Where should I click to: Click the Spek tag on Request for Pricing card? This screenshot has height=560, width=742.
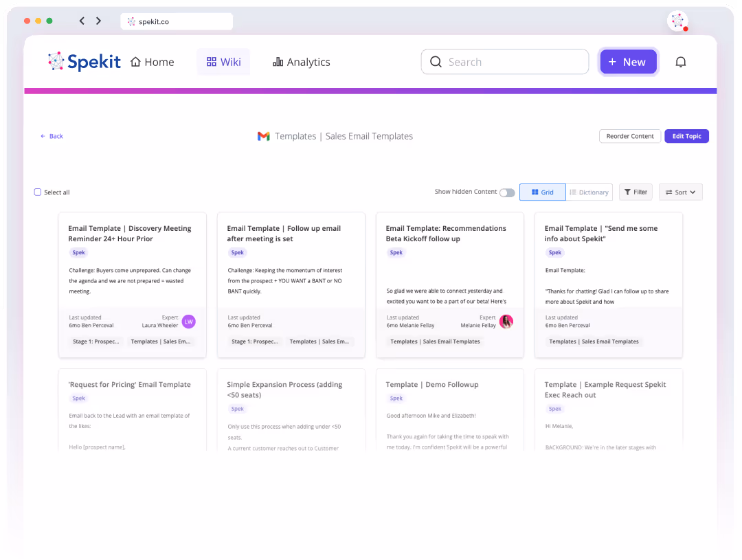tap(78, 399)
